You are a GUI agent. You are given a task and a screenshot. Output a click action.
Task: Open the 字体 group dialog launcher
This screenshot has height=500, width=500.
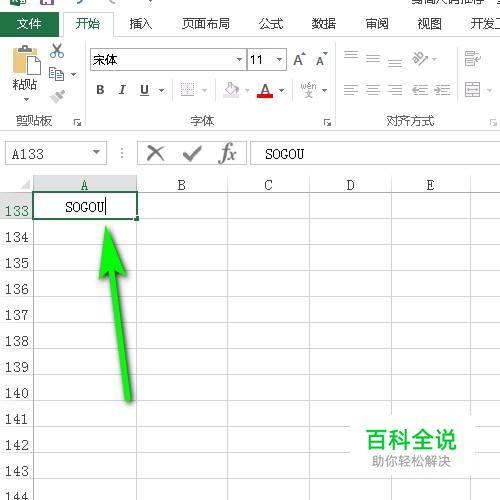click(x=327, y=123)
